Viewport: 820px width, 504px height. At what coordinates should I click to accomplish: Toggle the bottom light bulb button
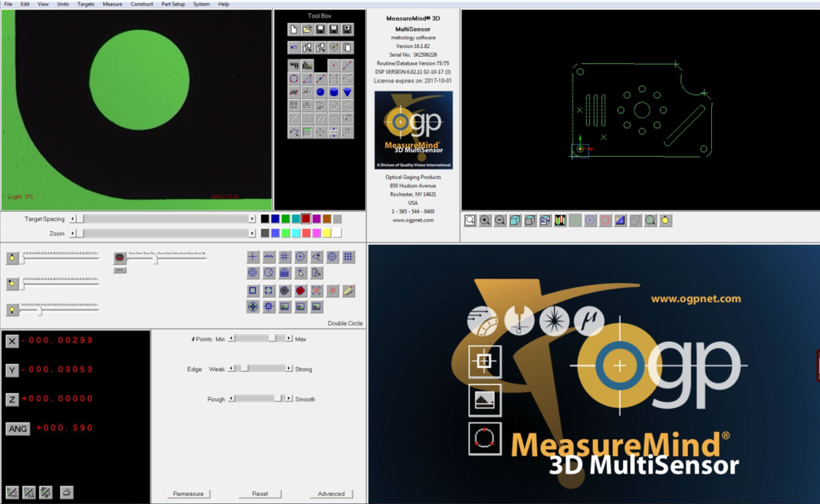(12, 310)
